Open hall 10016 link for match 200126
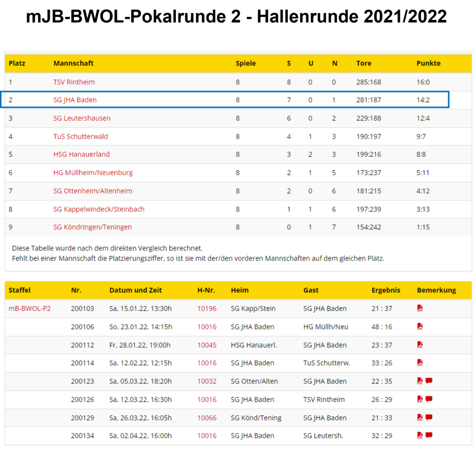Image resolution: width=476 pixels, height=453 pixels. 207,399
